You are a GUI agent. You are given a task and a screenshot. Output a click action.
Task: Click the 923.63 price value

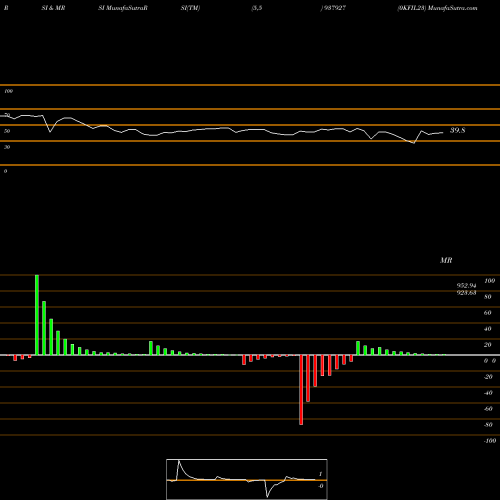tap(466, 293)
